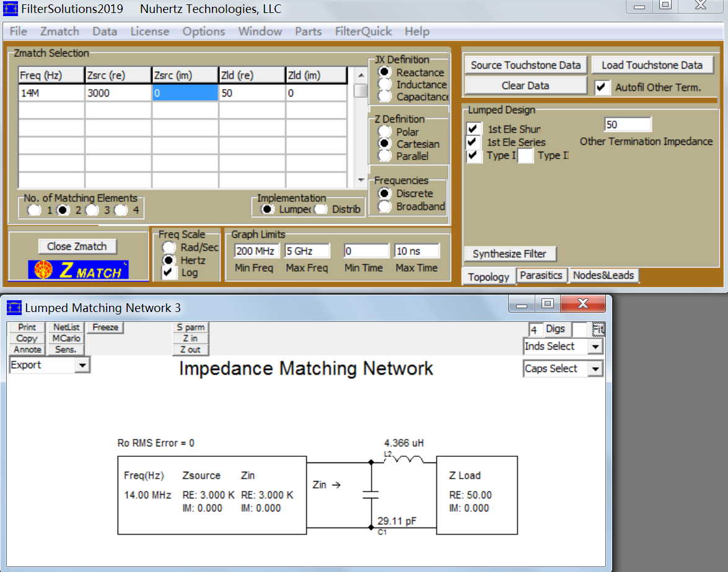Image resolution: width=728 pixels, height=572 pixels.
Task: Click capacitor C1 symbol in schematic
Action: pyautogui.click(x=371, y=495)
